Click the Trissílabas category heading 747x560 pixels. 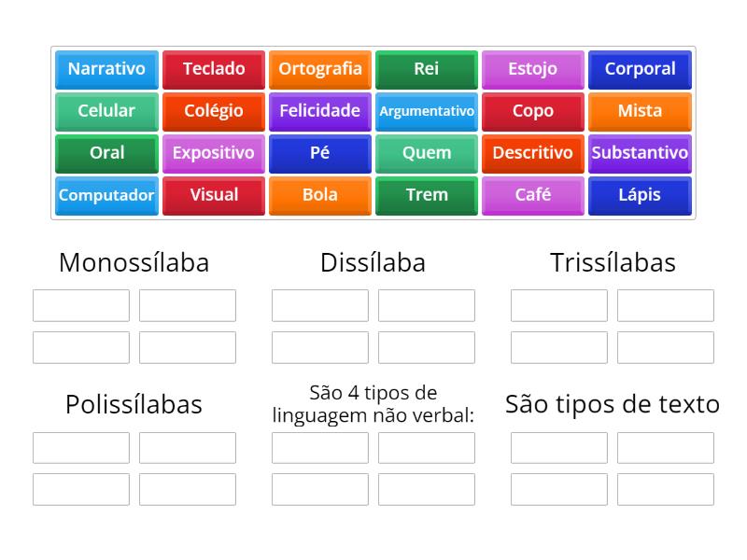pos(613,262)
